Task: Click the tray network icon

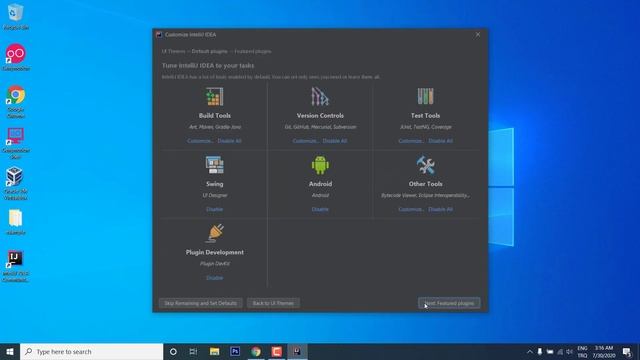Action: pos(560,351)
